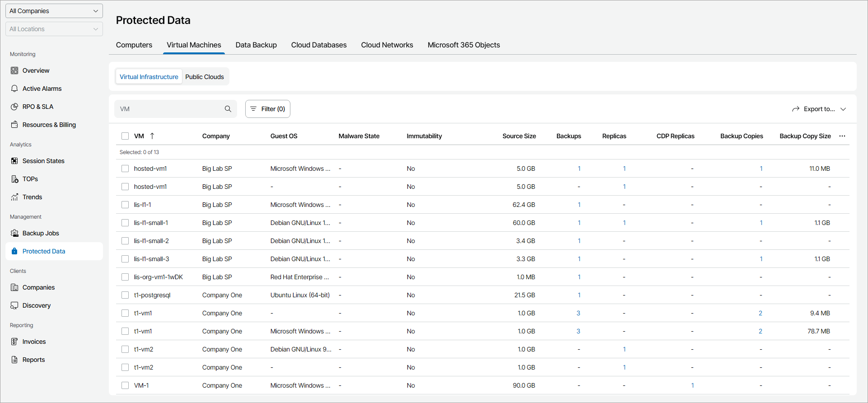Screen dimensions: 868x403
Task: Check the t1-postgresql row checkbox
Action: pyautogui.click(x=125, y=295)
